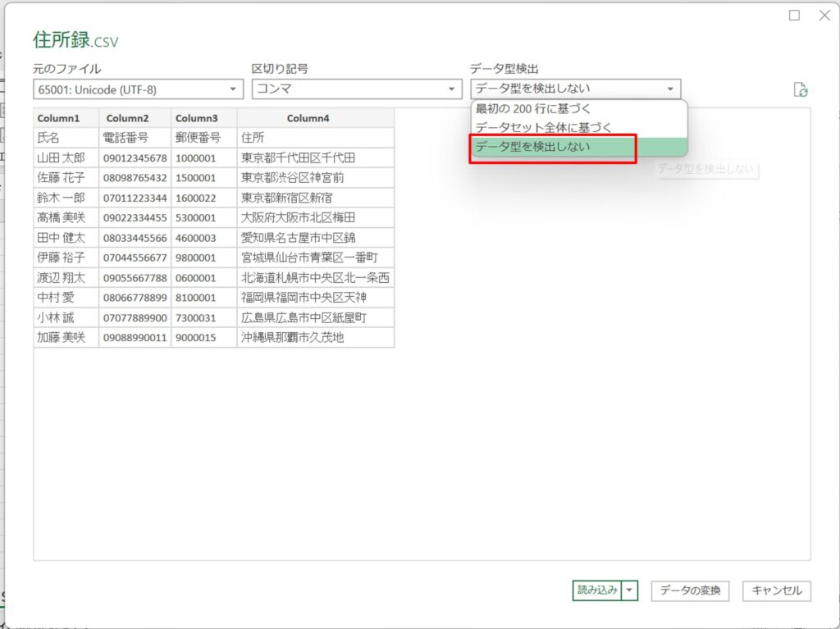Select データセット全体に基づく option
This screenshot has height=629, width=840.
click(x=578, y=127)
